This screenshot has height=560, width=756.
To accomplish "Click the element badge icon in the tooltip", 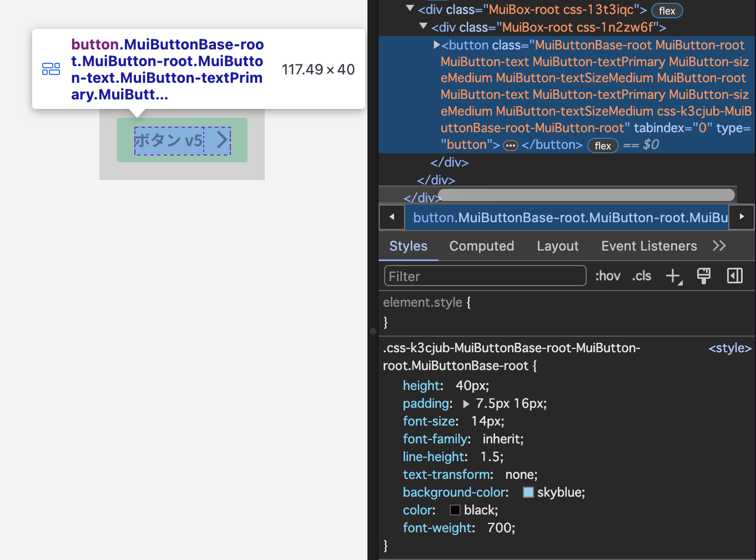I will coord(51,69).
